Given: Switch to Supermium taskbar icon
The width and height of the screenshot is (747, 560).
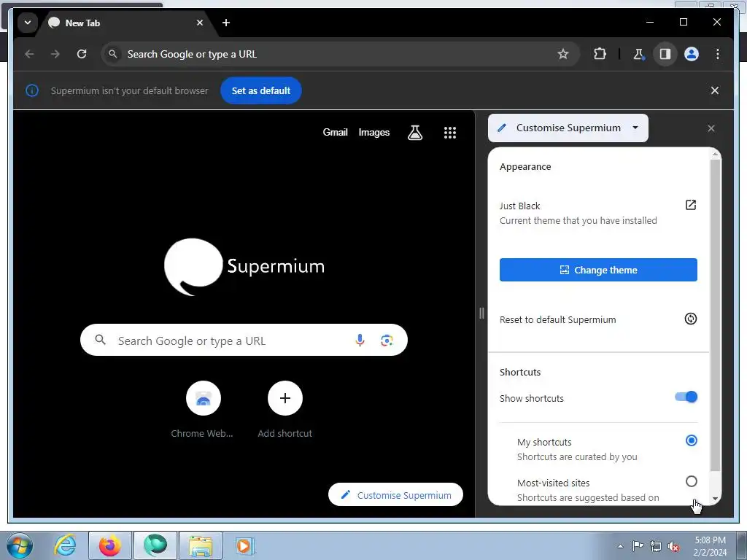Looking at the screenshot, I should coord(155,545).
